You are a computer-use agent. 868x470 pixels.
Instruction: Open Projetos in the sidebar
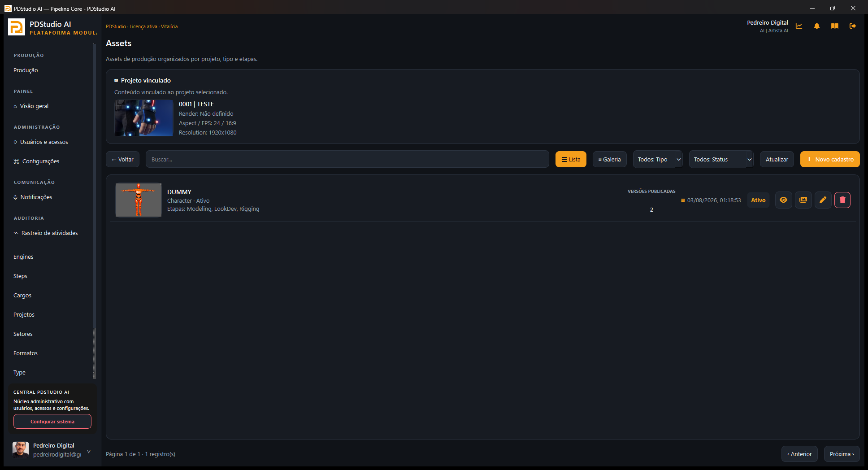click(x=24, y=314)
